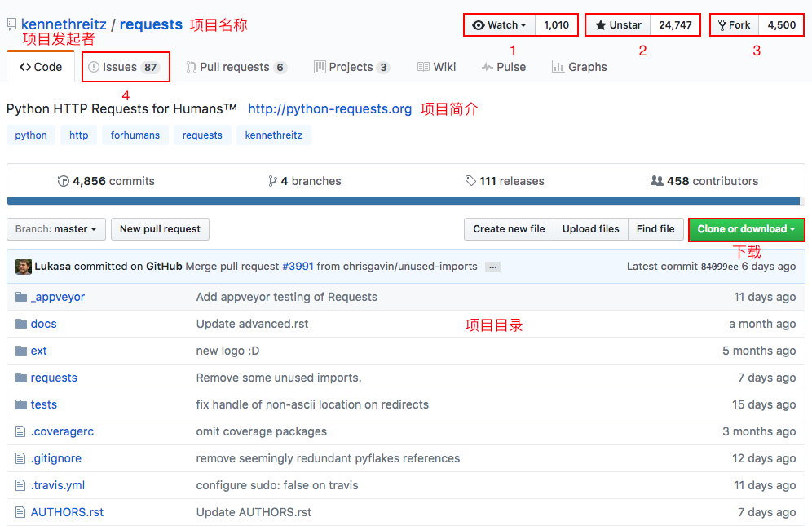The height and width of the screenshot is (526, 812).
Task: Open commit 'new logo :D'
Action: click(227, 351)
